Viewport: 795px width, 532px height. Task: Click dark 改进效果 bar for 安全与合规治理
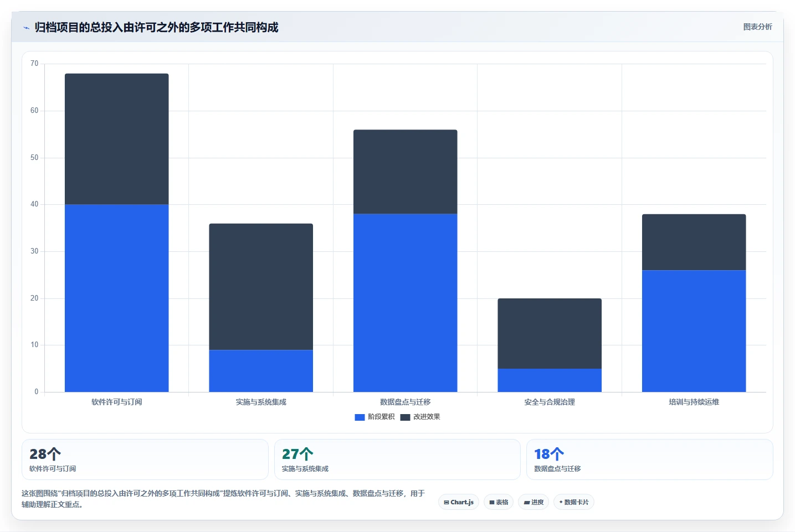click(x=550, y=334)
